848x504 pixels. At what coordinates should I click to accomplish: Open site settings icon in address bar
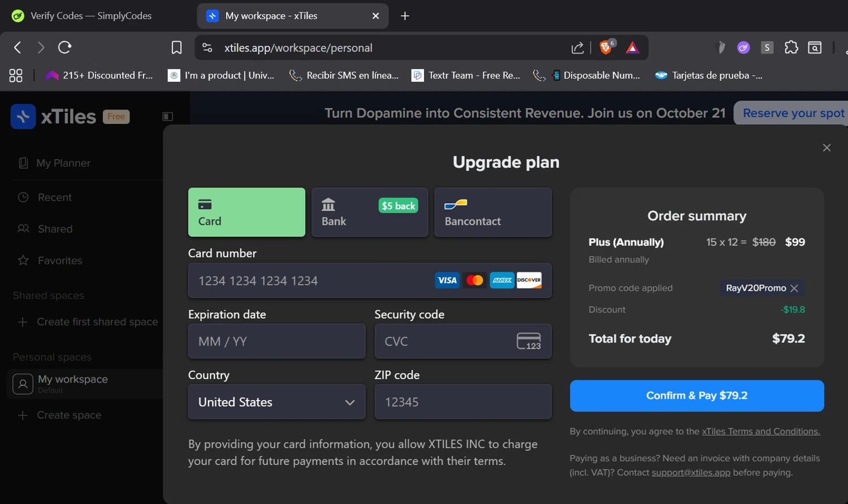point(207,48)
